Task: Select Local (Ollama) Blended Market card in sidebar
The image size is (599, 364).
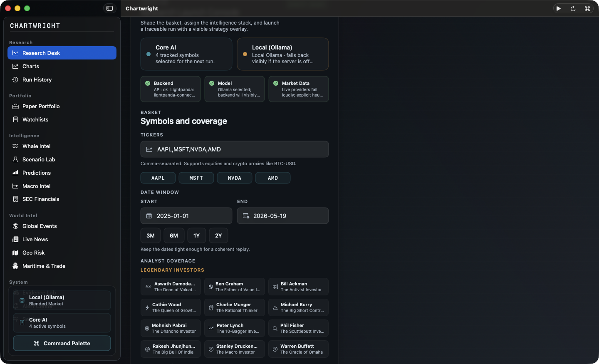Action: coord(62,300)
